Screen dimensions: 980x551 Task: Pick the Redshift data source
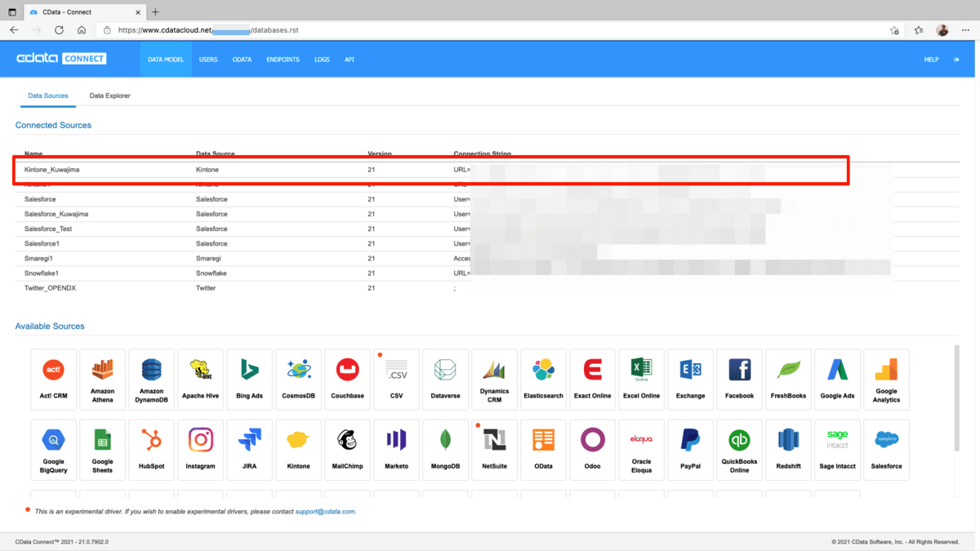point(788,450)
